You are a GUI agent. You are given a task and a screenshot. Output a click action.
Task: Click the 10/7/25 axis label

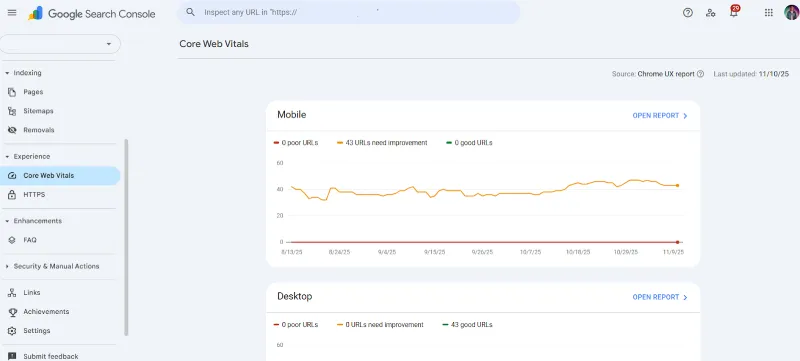530,252
